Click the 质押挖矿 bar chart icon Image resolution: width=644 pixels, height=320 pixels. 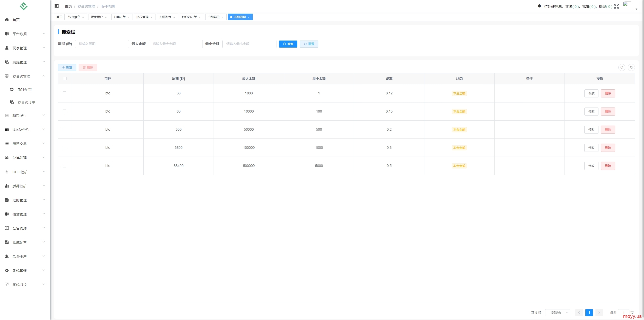(x=7, y=186)
